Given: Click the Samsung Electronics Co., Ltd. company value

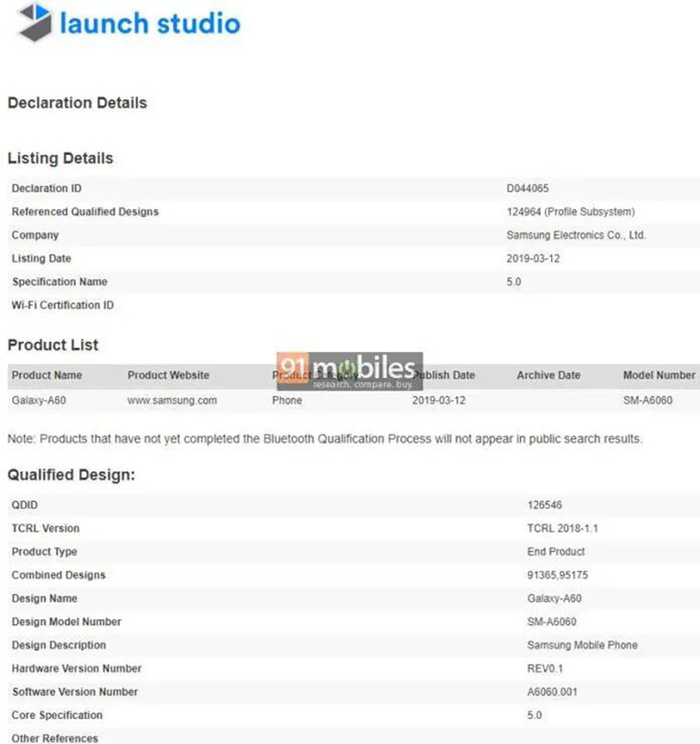Looking at the screenshot, I should [x=576, y=235].
